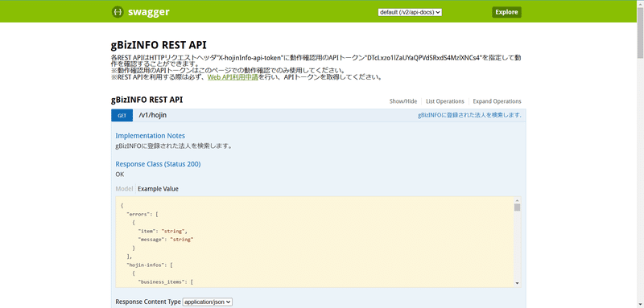Open the Web API利用申請 link
Screen dimensions: 644x308
click(233, 77)
